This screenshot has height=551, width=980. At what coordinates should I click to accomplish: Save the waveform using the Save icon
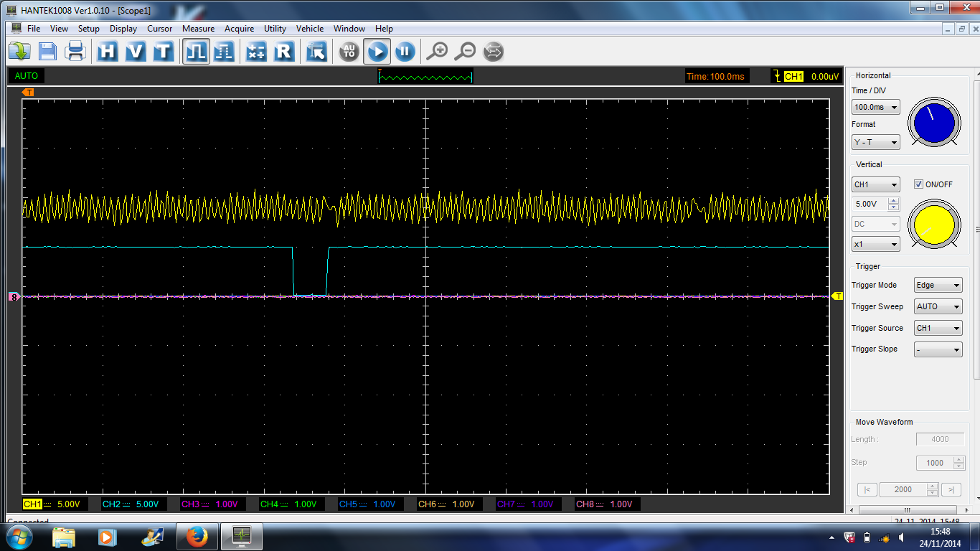tap(47, 51)
